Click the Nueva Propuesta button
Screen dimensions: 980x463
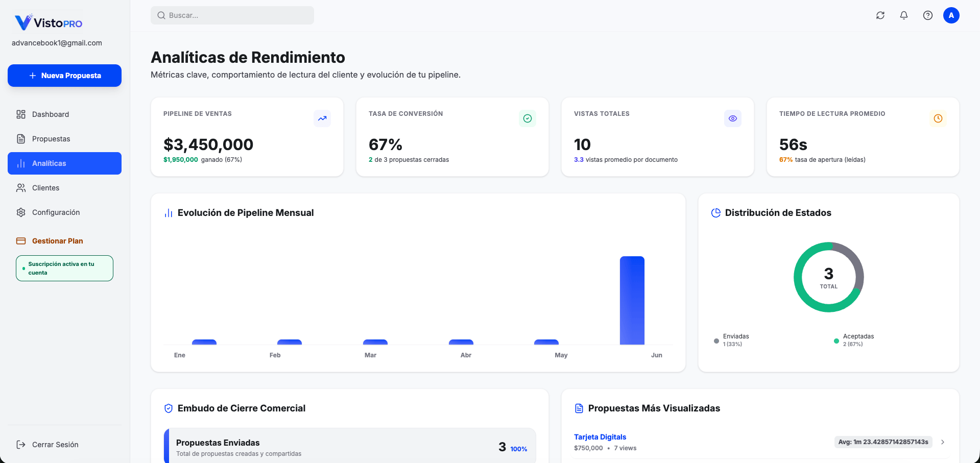(x=64, y=76)
